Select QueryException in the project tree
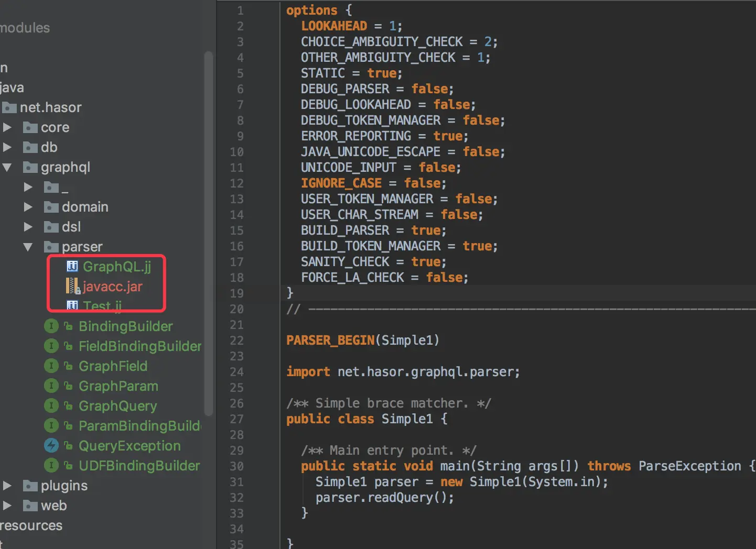 tap(129, 446)
